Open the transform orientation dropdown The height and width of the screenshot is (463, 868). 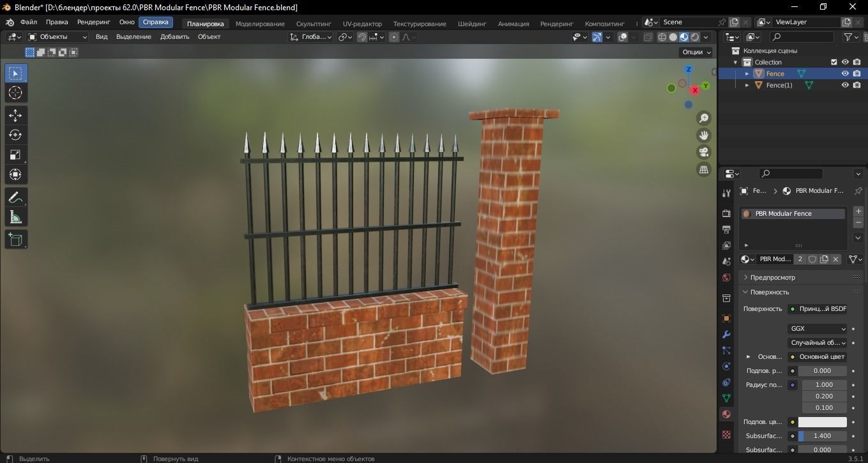311,37
